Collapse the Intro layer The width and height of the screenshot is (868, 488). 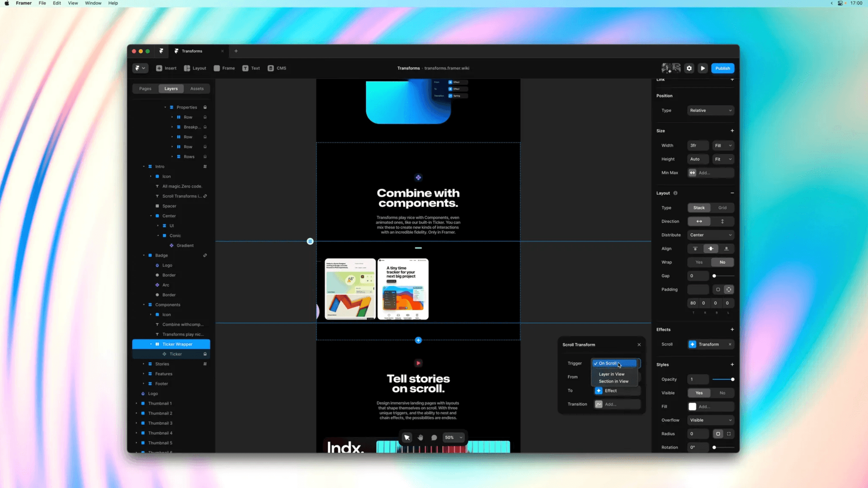[144, 166]
